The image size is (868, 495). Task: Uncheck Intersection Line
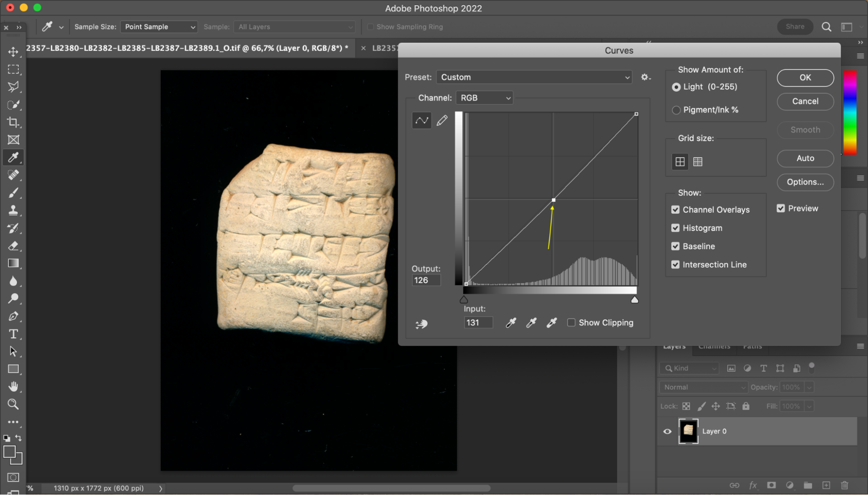coord(675,264)
